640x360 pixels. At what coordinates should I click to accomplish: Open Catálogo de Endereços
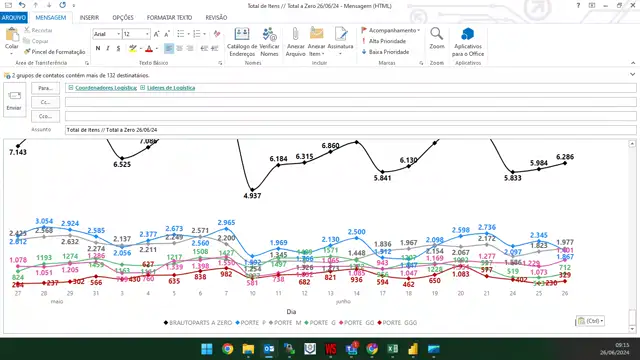tap(242, 42)
